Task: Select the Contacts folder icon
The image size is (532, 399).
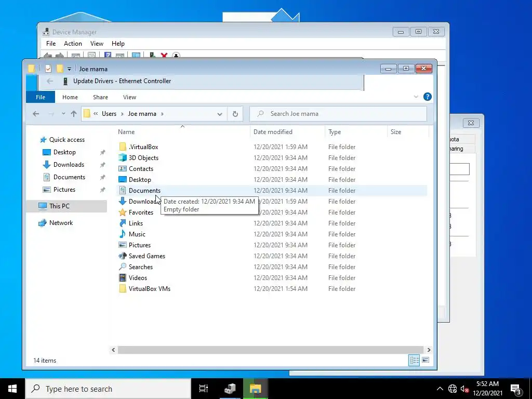Action: click(123, 169)
